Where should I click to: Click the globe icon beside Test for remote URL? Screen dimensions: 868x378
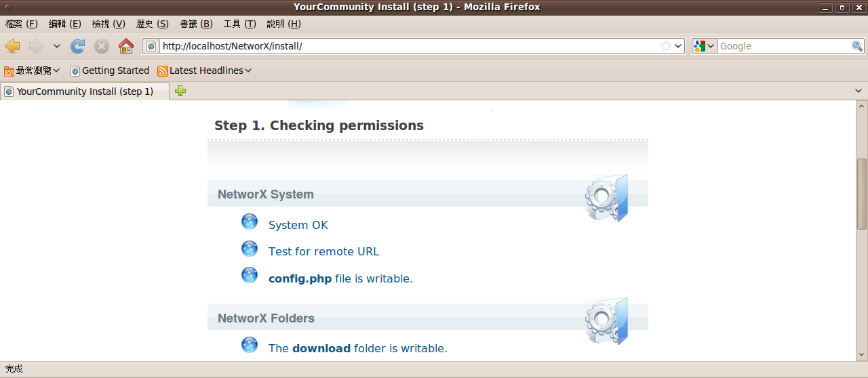pos(250,249)
